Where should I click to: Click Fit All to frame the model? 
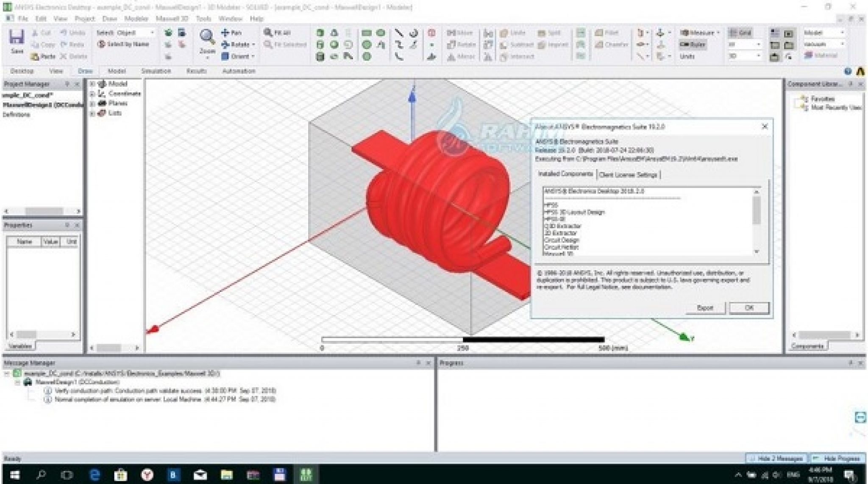278,32
